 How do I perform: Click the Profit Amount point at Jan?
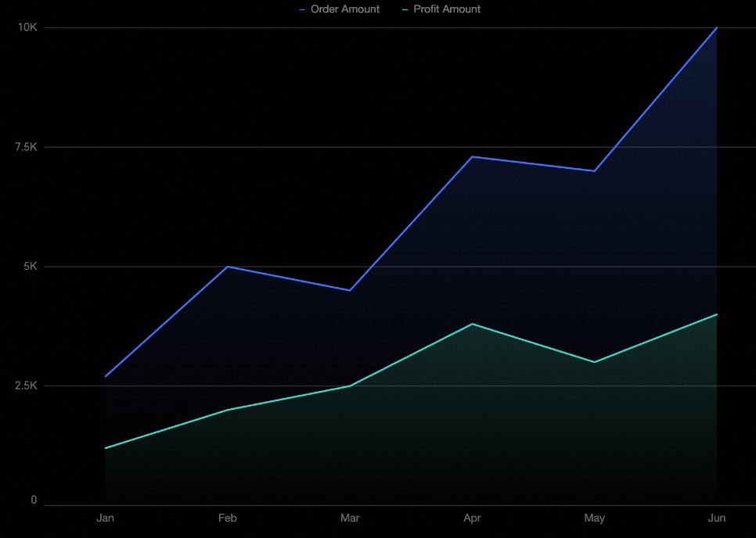(105, 448)
